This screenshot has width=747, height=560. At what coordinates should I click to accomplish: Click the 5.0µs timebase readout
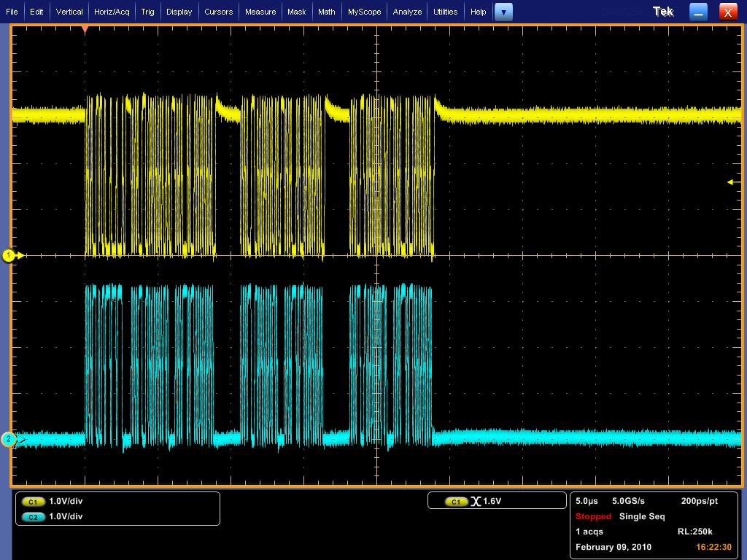[x=587, y=502]
